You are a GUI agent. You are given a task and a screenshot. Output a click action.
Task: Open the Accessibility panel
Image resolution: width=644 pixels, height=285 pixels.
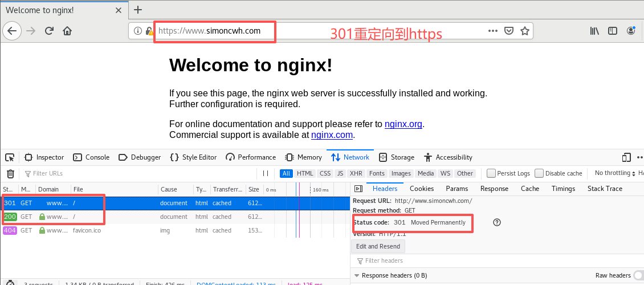(x=449, y=157)
